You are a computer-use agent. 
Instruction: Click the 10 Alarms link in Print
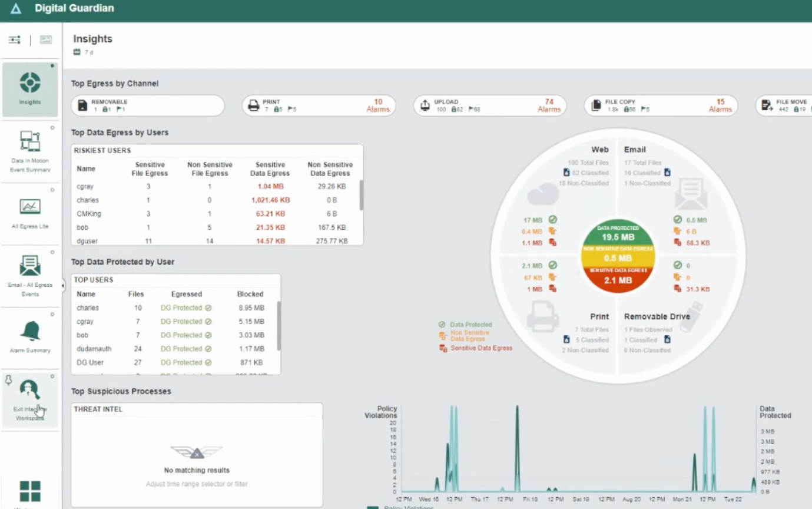point(378,105)
